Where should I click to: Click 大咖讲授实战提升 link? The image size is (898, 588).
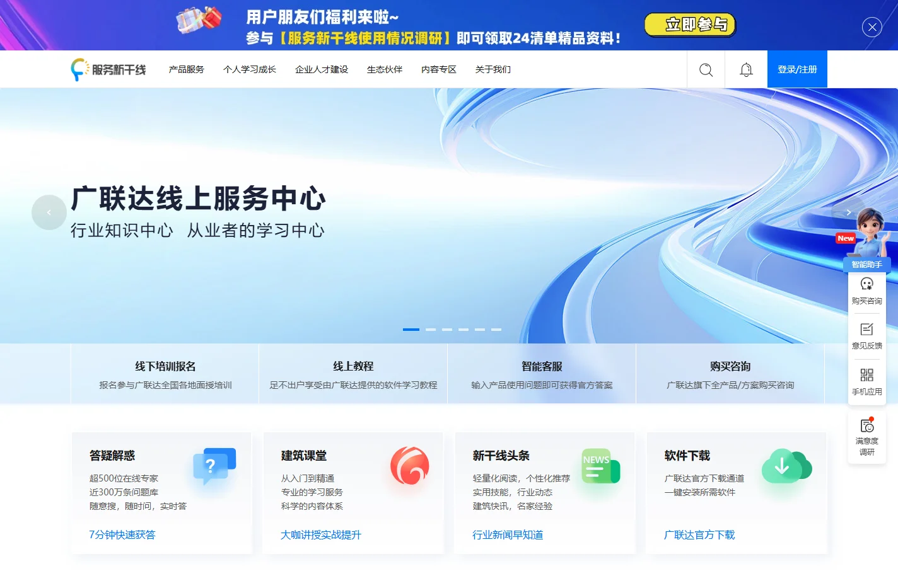[x=321, y=534]
